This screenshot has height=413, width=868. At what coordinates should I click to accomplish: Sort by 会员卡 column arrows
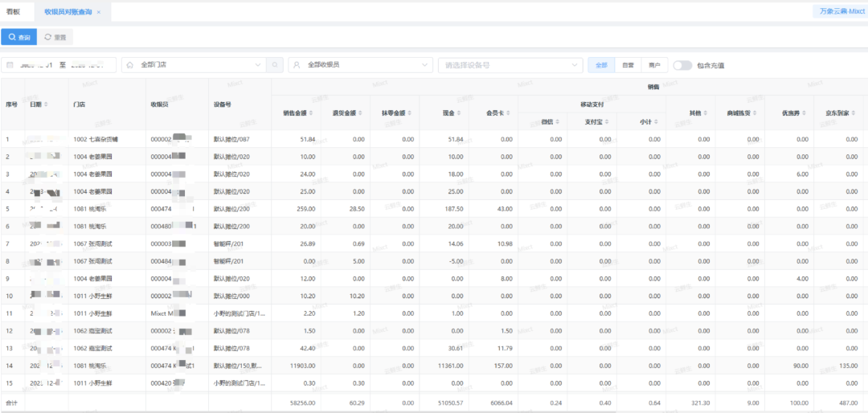click(x=510, y=113)
